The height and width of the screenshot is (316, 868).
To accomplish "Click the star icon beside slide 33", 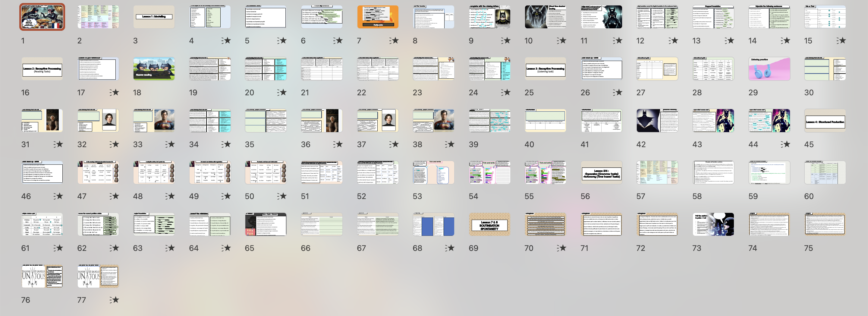I will pyautogui.click(x=170, y=144).
